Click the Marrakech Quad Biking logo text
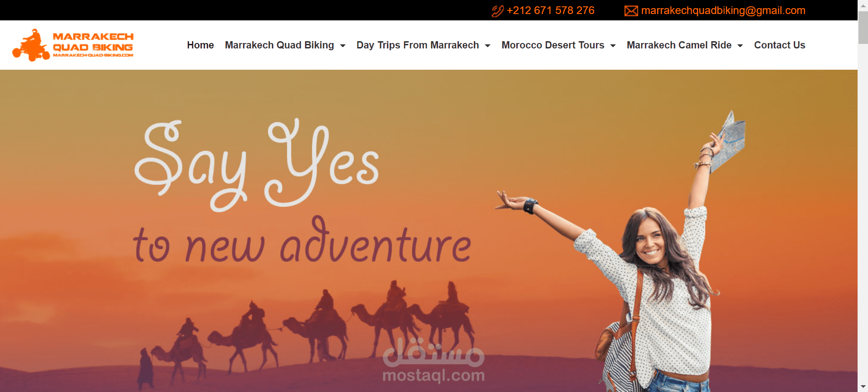868x392 pixels. pyautogui.click(x=93, y=44)
